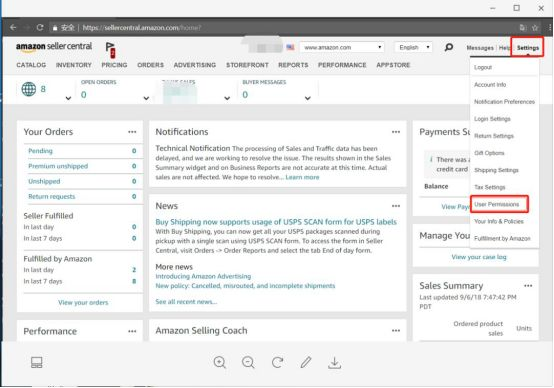Open the Pricing menu

coord(114,65)
